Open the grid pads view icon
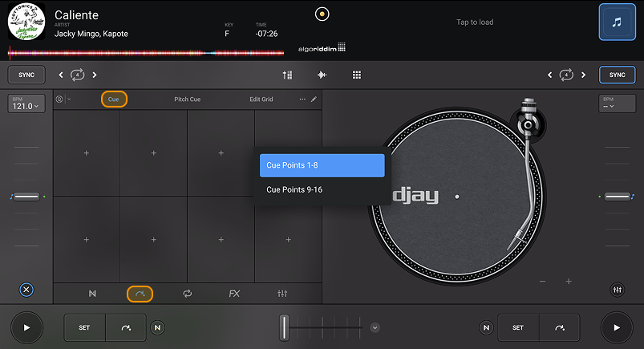The width and height of the screenshot is (644, 349). click(x=357, y=75)
